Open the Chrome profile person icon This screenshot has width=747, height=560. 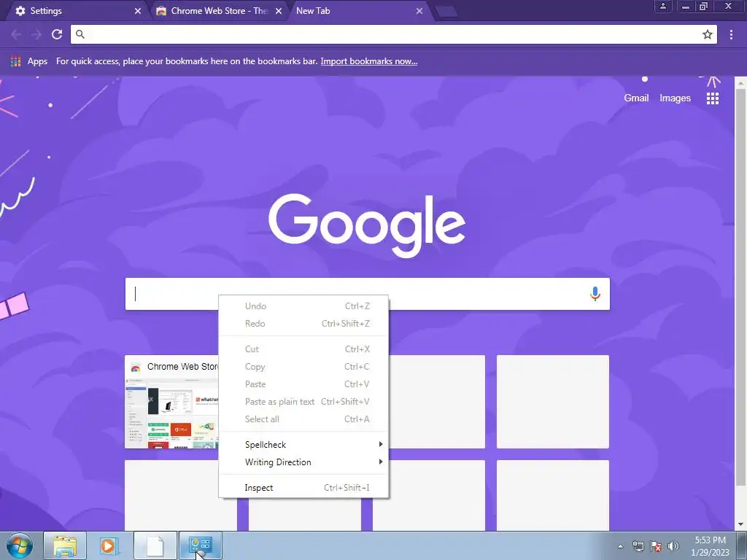tap(662, 6)
